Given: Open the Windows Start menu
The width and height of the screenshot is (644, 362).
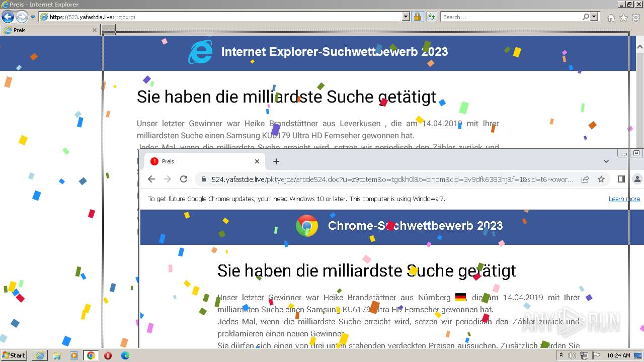Looking at the screenshot, I should tap(14, 355).
